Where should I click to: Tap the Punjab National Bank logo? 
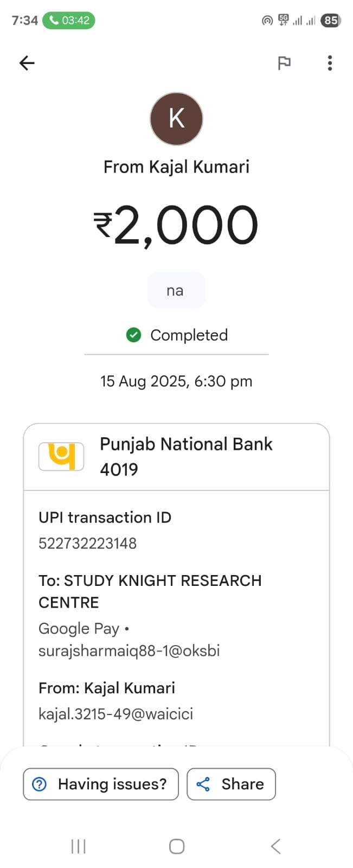coord(61,456)
